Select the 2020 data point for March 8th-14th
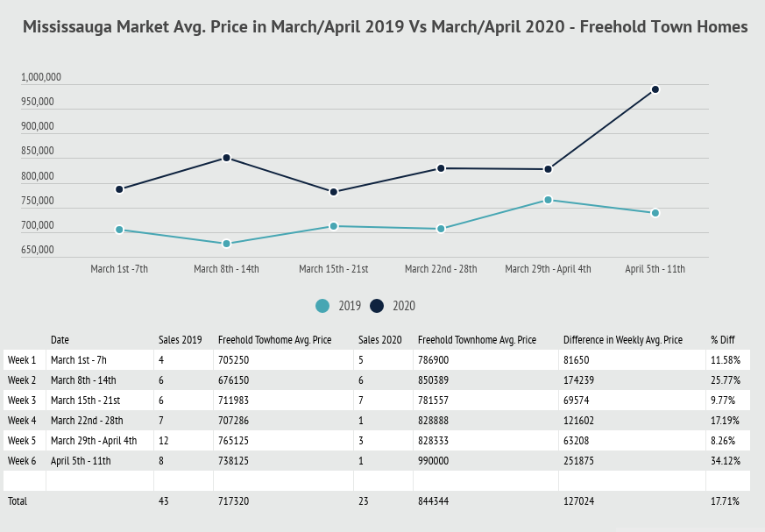This screenshot has height=532, width=765. [226, 158]
